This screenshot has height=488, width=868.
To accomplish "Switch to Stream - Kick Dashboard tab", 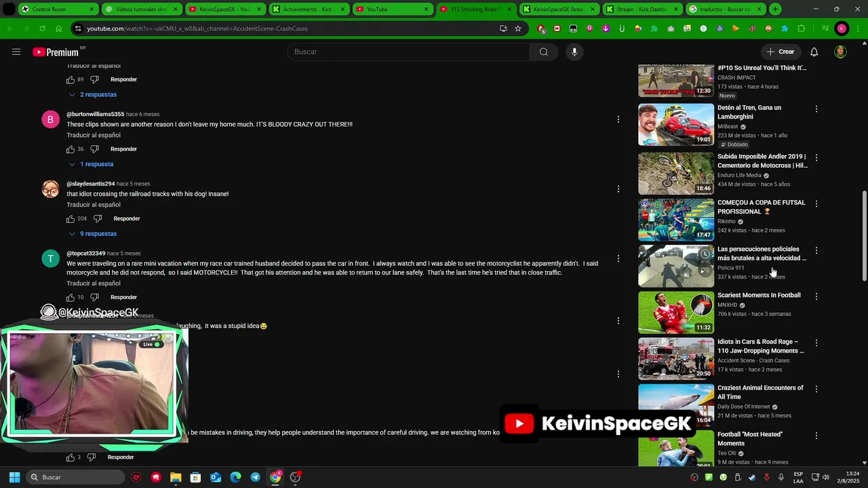I will (642, 9).
